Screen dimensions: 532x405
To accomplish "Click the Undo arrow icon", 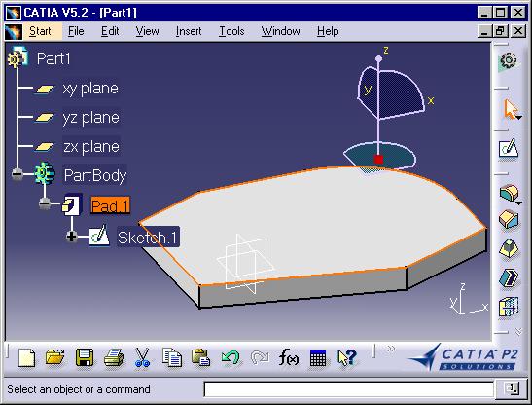I will (x=231, y=357).
